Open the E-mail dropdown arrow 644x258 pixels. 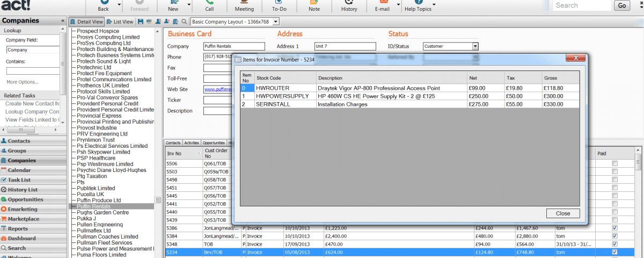click(x=398, y=4)
